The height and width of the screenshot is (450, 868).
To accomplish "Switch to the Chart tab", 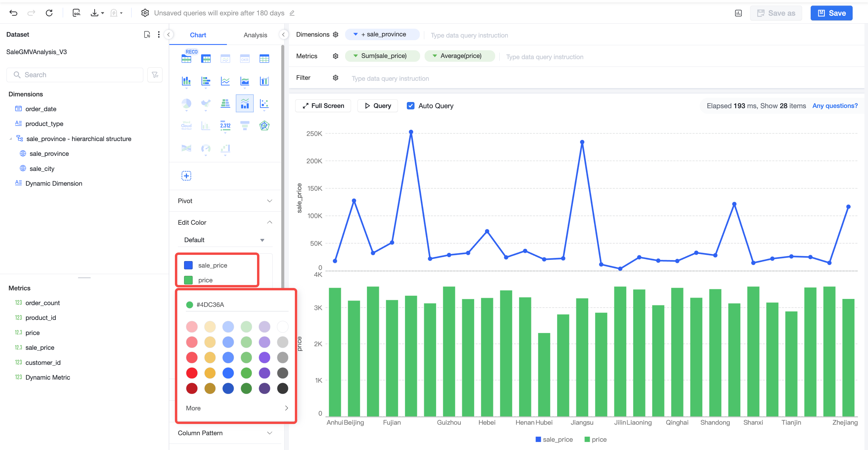I will pos(198,35).
